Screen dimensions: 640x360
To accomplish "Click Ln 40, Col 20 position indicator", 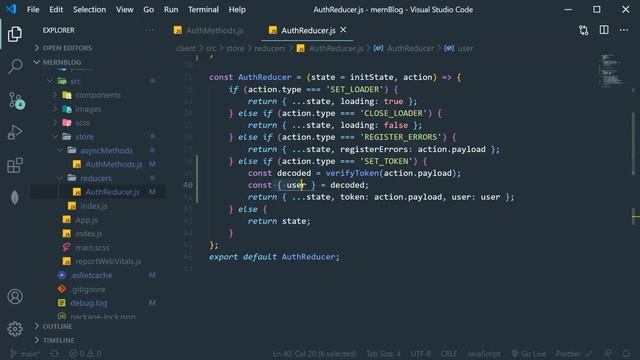I will (314, 354).
